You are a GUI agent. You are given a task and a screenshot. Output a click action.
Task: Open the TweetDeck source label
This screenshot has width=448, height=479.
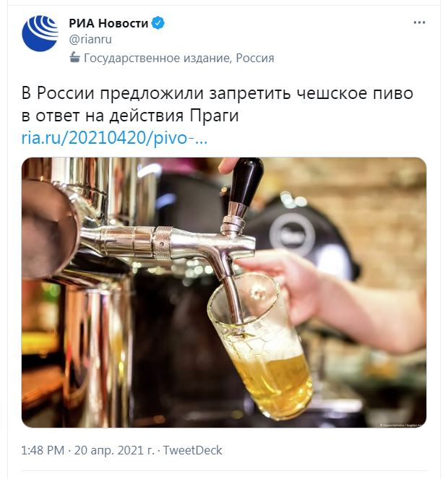tap(192, 450)
